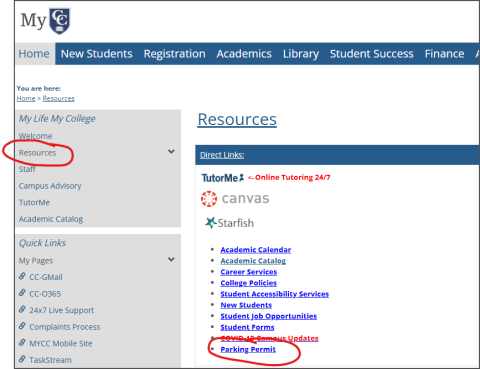The width and height of the screenshot is (480, 369).
Task: Click the Home breadcrumb link
Action: 26,98
